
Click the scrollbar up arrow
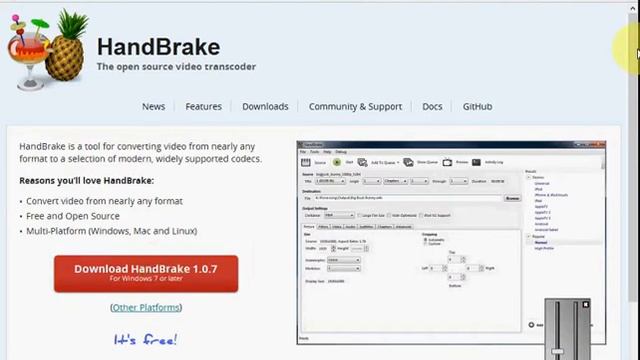[633, 8]
